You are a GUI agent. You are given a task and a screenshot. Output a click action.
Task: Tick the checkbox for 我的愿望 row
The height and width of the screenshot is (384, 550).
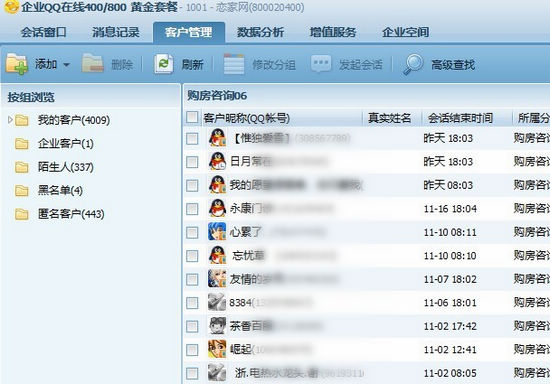pyautogui.click(x=192, y=186)
